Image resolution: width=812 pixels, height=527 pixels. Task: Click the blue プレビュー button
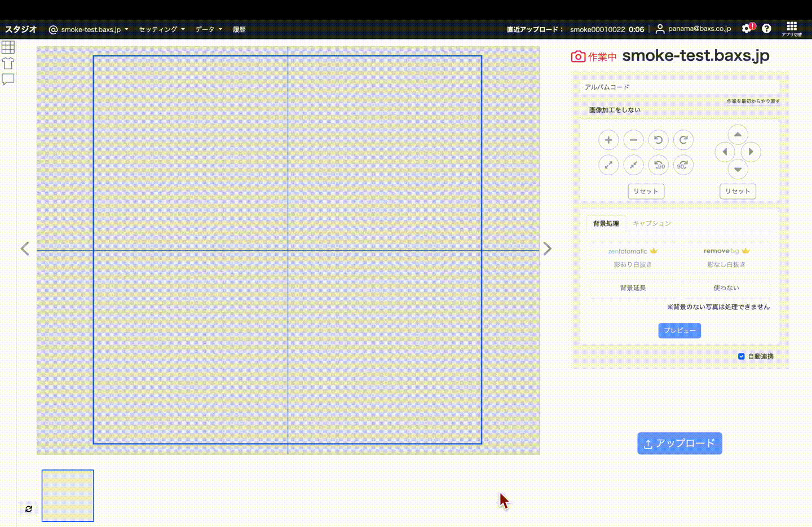679,330
